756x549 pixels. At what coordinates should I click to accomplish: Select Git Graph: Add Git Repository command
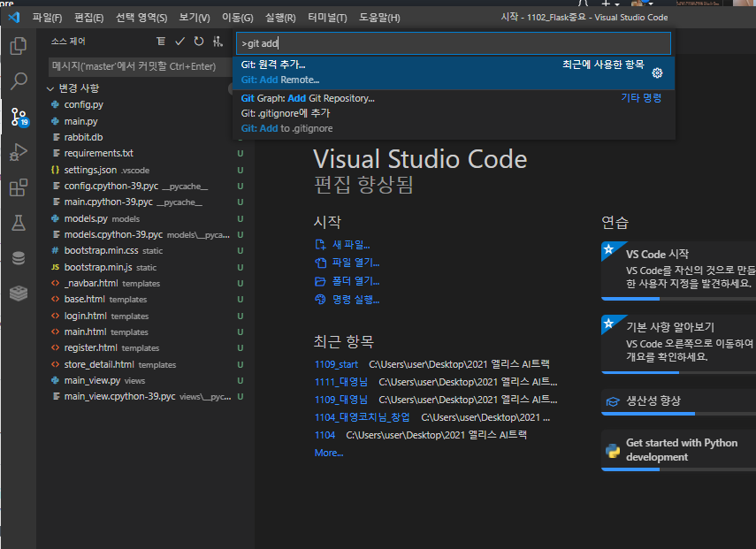point(454,98)
